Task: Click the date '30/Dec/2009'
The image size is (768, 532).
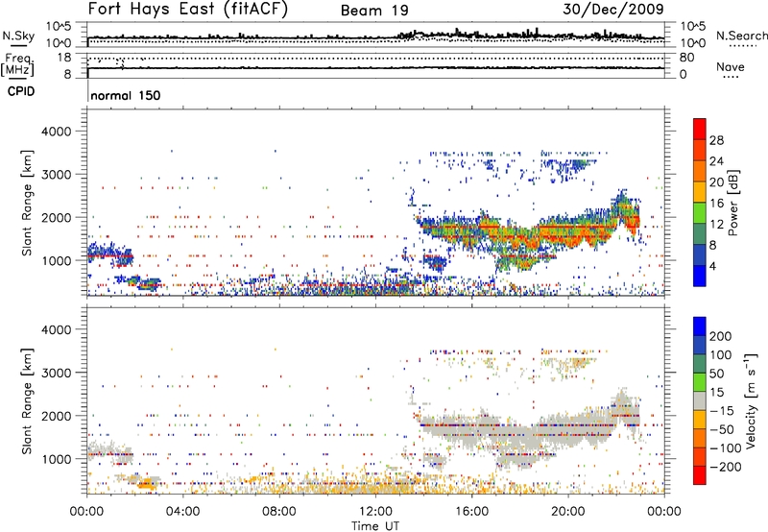Action: [613, 10]
